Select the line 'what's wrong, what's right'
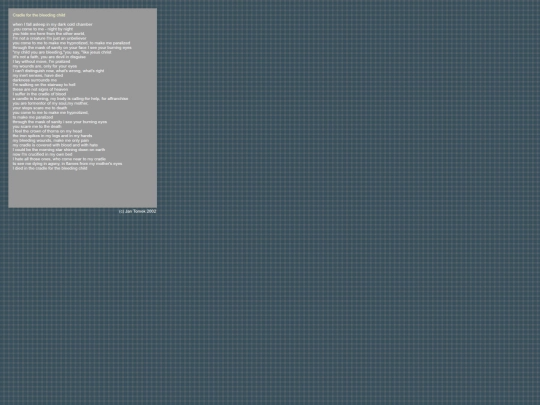Viewport: 540px width, 405px height. point(58,71)
